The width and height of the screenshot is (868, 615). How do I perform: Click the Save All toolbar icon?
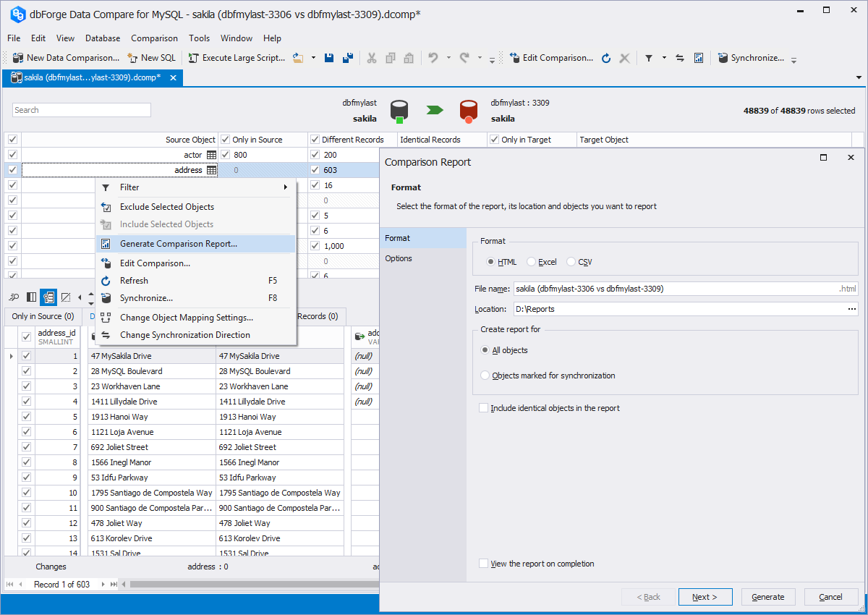[348, 58]
